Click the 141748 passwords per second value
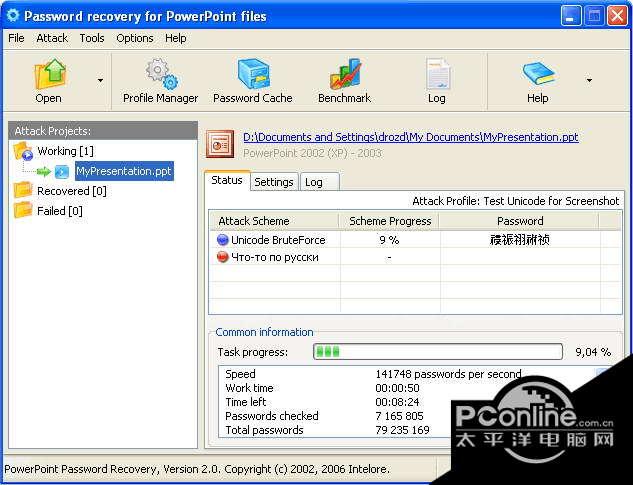Viewport: 633px width, 485px height. (x=448, y=374)
